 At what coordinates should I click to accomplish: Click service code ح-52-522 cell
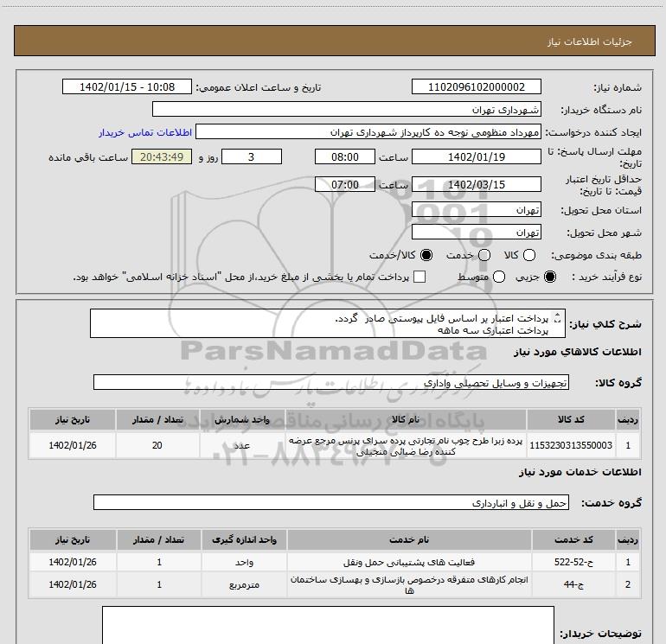pos(573,562)
